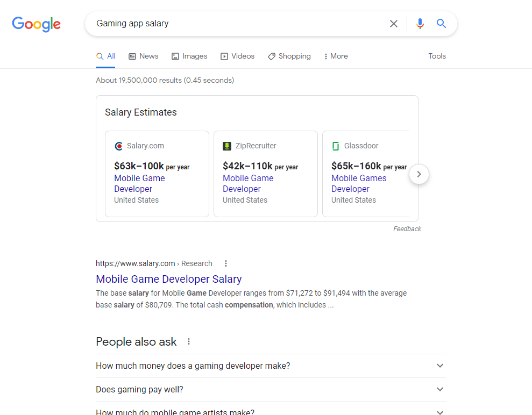The width and height of the screenshot is (532, 415).
Task: Open three-dot menu beside People also ask
Action: tap(189, 342)
